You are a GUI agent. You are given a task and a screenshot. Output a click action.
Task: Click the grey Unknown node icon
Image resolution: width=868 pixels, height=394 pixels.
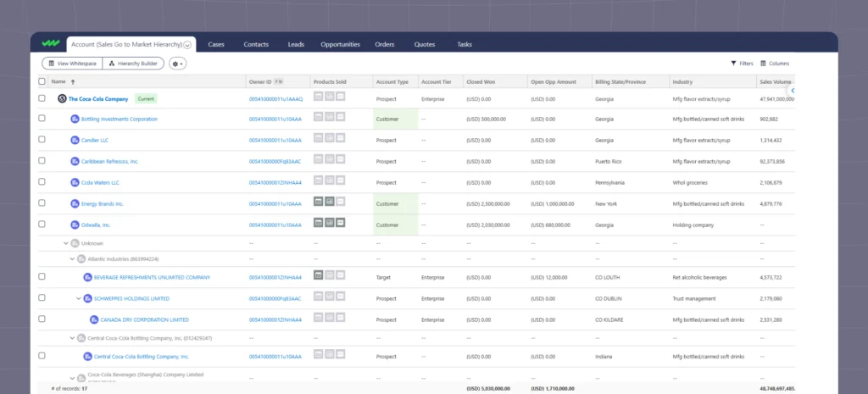coord(75,243)
